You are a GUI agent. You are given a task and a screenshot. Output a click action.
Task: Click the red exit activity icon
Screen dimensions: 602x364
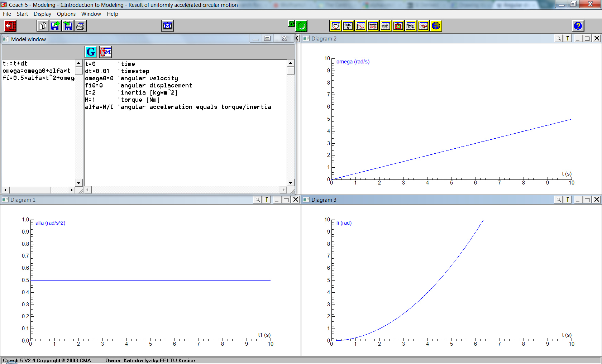click(10, 26)
